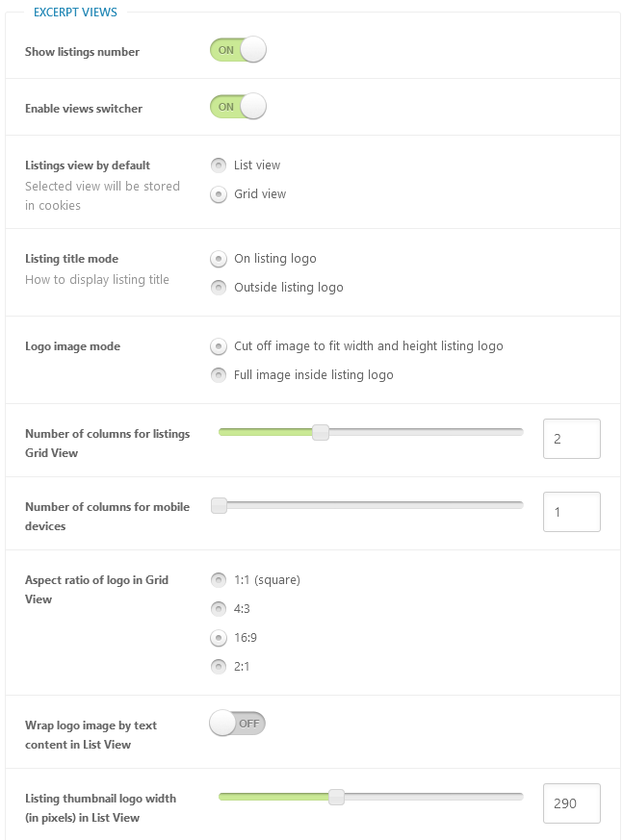Pick the 1:1 (square) aspect ratio
Screen dimensions: 623x840
tap(219, 580)
